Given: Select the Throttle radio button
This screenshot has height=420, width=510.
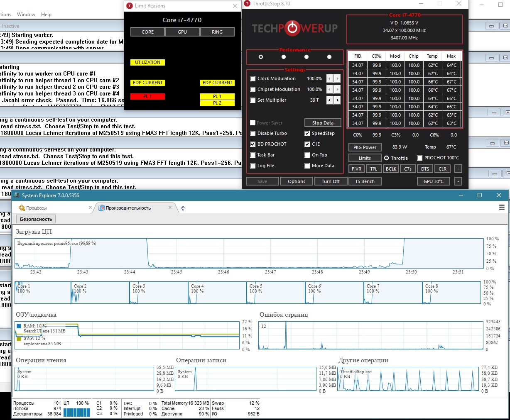Looking at the screenshot, I should tap(386, 158).
